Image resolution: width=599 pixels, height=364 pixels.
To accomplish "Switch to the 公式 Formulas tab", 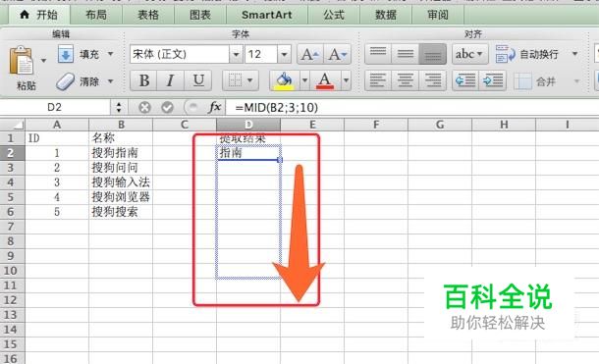I will 334,15.
